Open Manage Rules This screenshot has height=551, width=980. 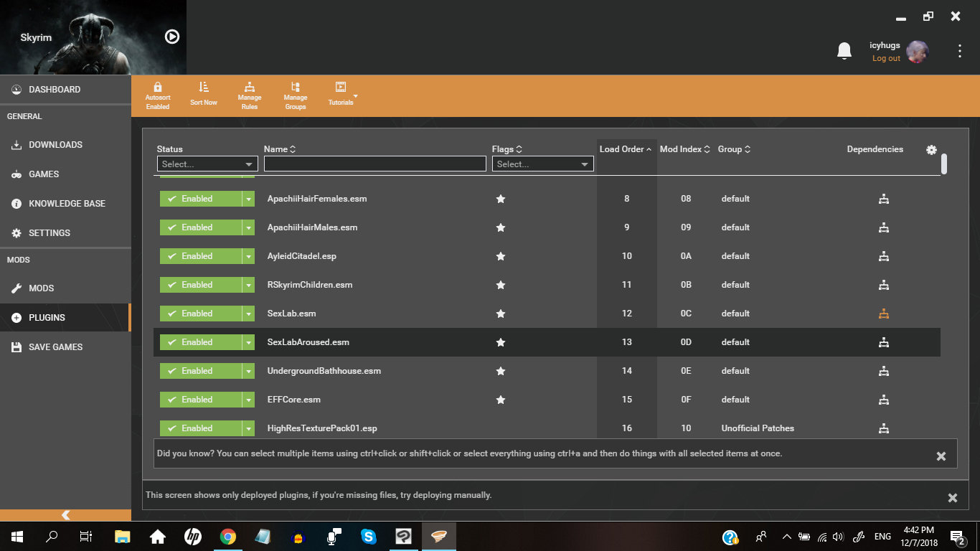[x=250, y=95]
